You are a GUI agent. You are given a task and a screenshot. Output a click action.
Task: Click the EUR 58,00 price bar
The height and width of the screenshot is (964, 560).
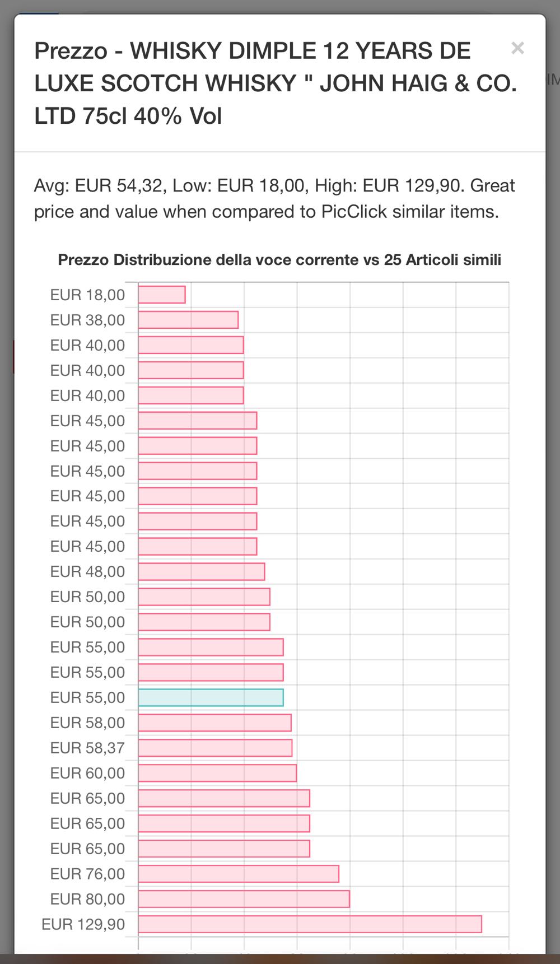point(214,723)
